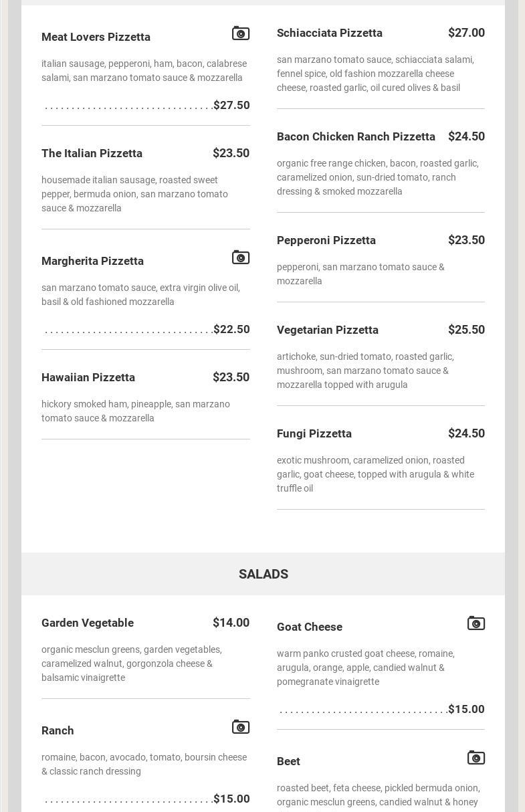Viewport: 525px width, 812px height.
Task: Click the Goat Cheese salad camera icon
Action: (x=476, y=623)
